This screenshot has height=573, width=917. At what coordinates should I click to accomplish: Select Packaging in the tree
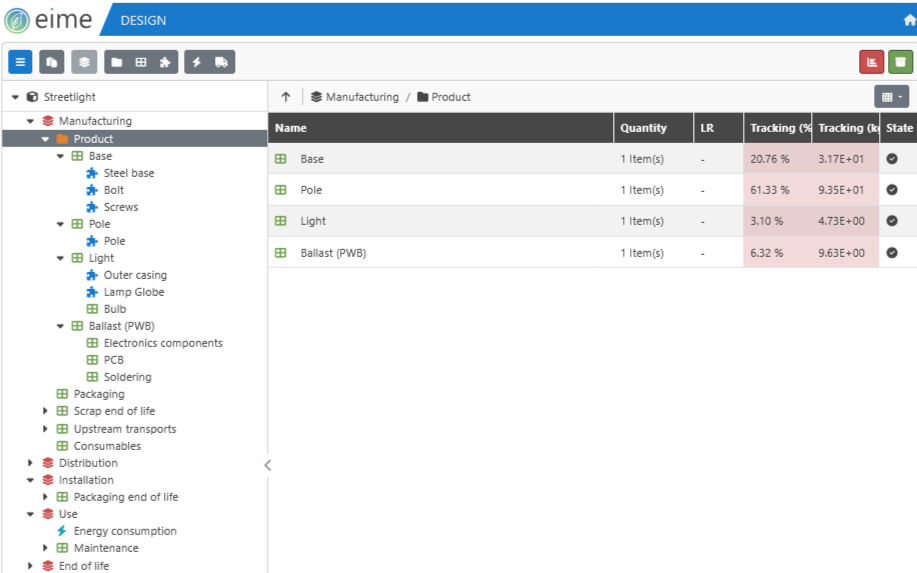tap(99, 394)
